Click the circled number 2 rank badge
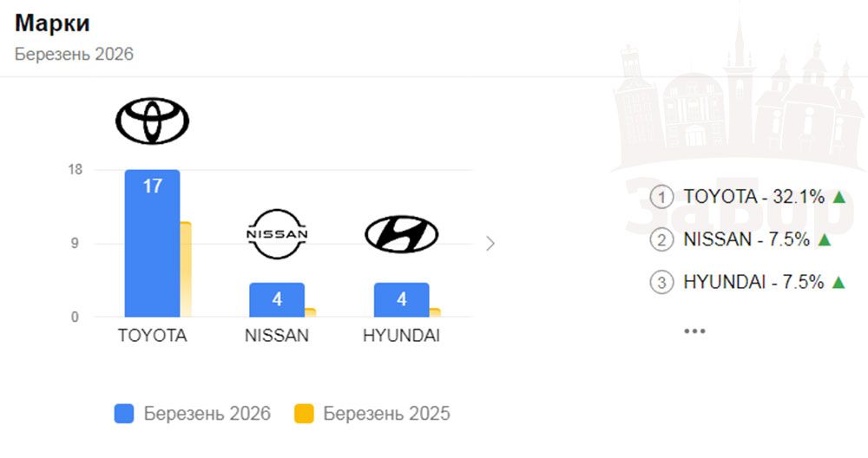The image size is (868, 458). [661, 240]
